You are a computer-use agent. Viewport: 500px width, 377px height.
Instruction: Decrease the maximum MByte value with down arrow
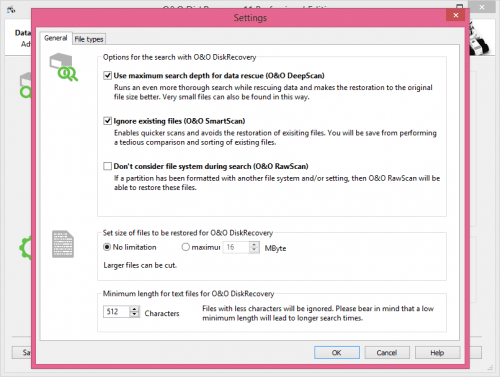(254, 250)
